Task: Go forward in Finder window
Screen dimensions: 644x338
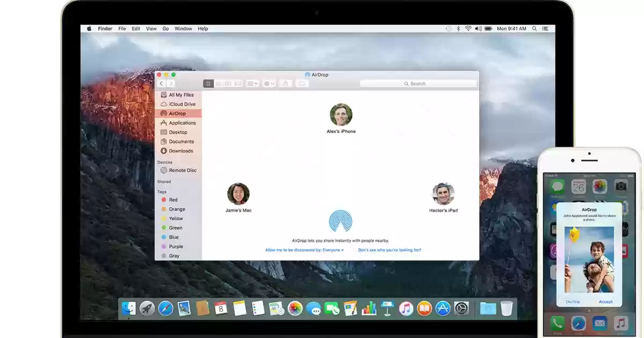Action: point(171,84)
